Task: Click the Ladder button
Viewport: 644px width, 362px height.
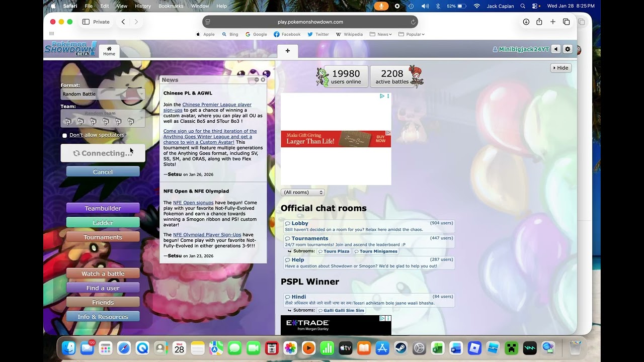Action: point(103,223)
